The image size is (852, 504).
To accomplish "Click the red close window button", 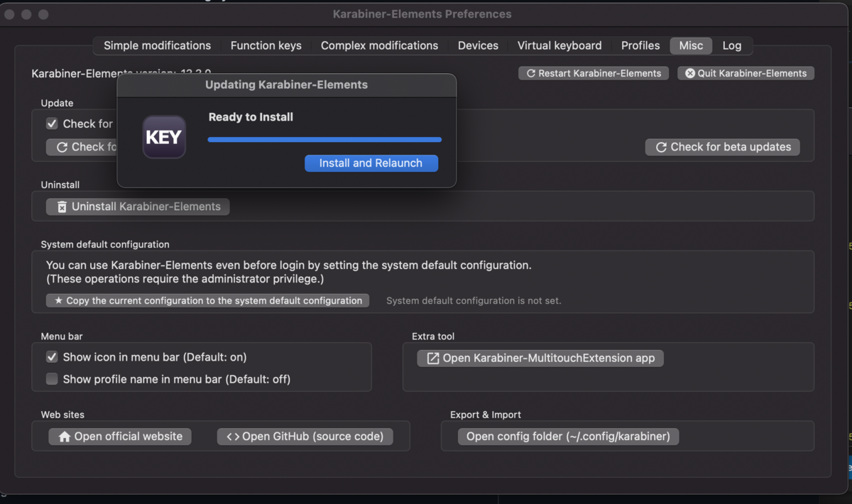I will click(10, 14).
